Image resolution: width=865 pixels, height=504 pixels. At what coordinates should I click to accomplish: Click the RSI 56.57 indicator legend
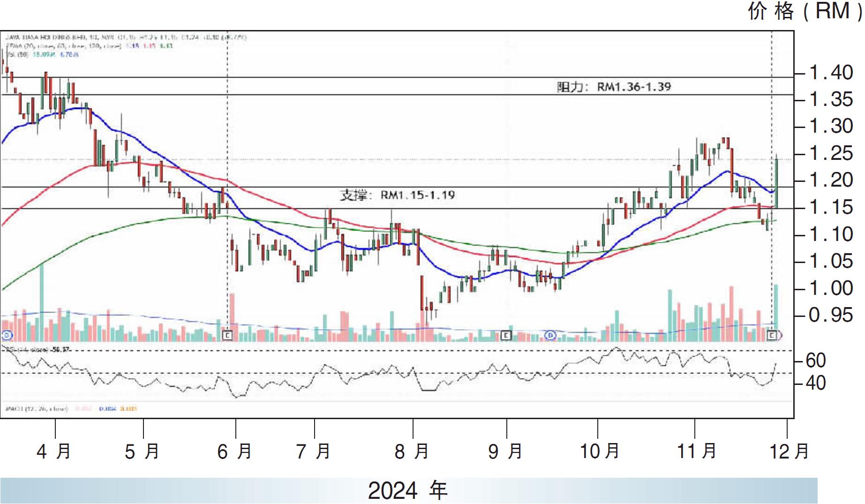coord(37,349)
